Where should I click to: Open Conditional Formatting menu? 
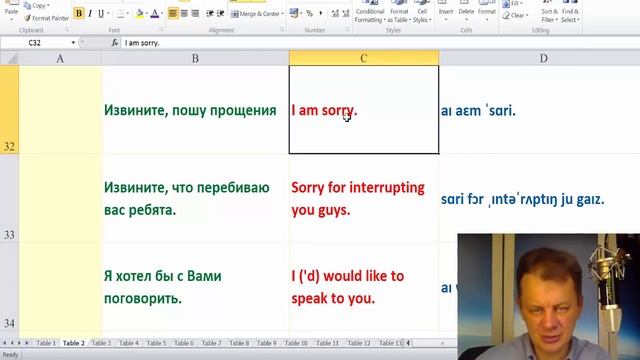pyautogui.click(x=370, y=12)
